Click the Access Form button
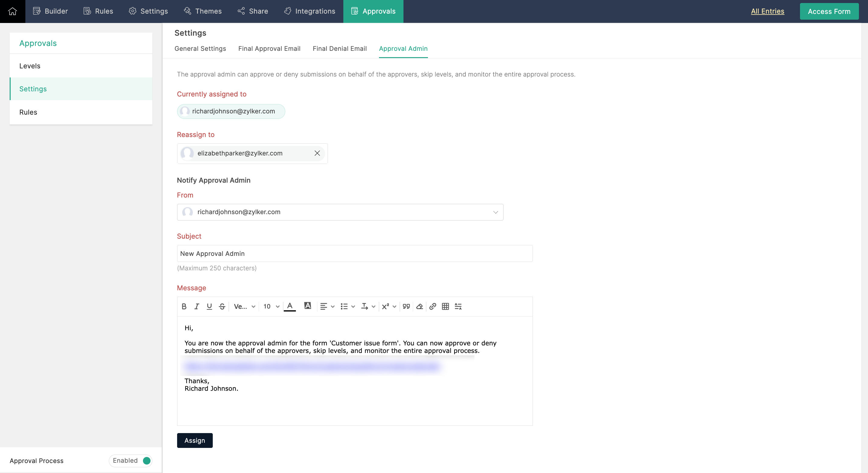The image size is (868, 473). 829,11
